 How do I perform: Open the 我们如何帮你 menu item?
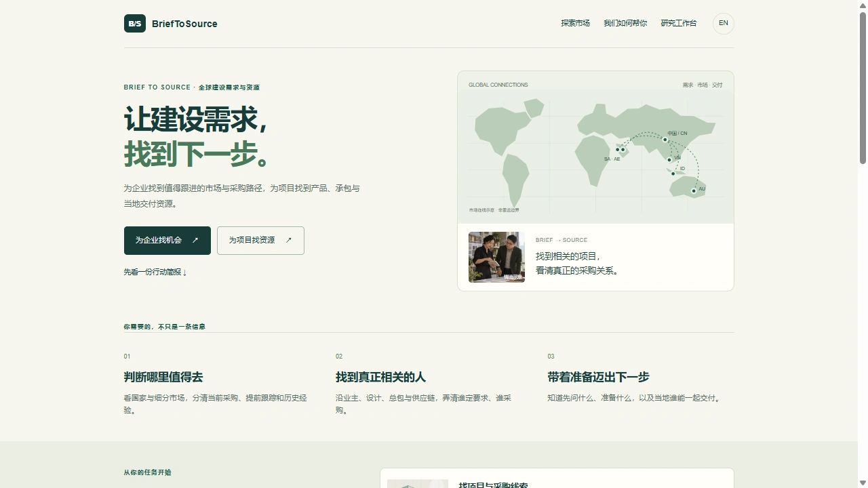625,23
